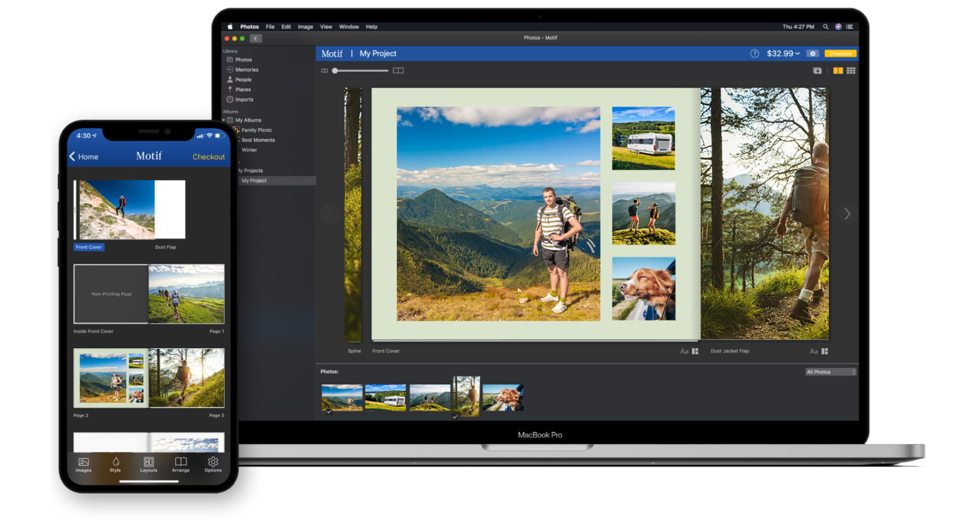Adjust the page zoom slider
The height and width of the screenshot is (523, 980).
[x=359, y=71]
